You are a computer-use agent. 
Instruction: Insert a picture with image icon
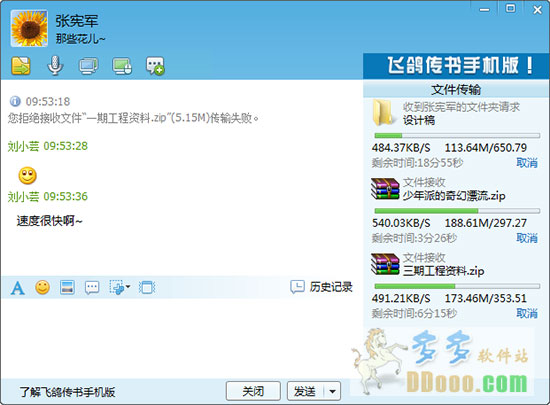point(67,288)
